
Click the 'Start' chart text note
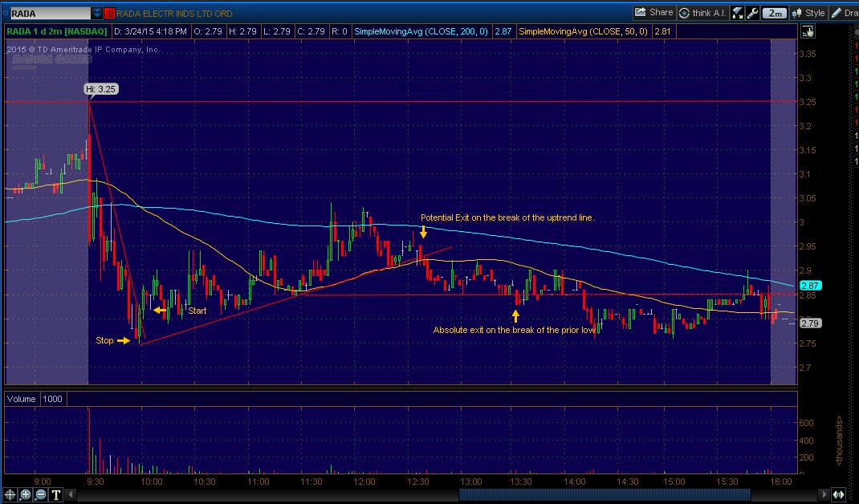point(197,311)
